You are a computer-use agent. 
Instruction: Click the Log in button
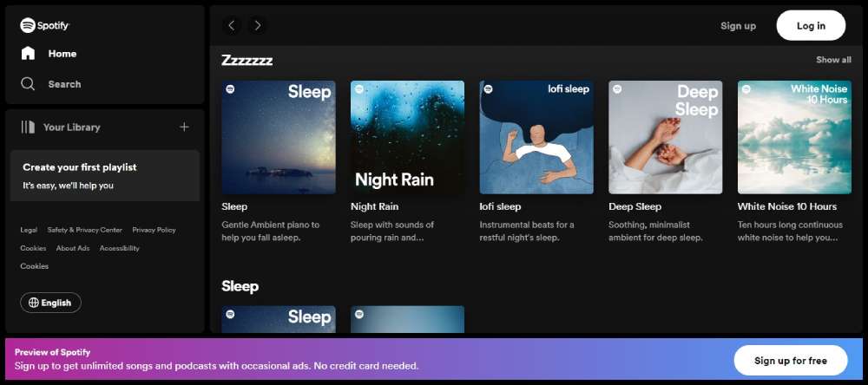coord(811,26)
